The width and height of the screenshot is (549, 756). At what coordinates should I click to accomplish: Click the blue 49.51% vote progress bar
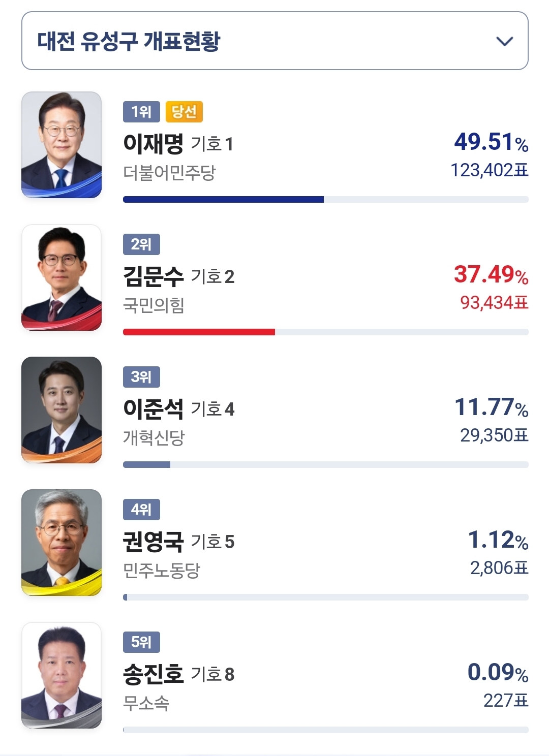pos(223,200)
